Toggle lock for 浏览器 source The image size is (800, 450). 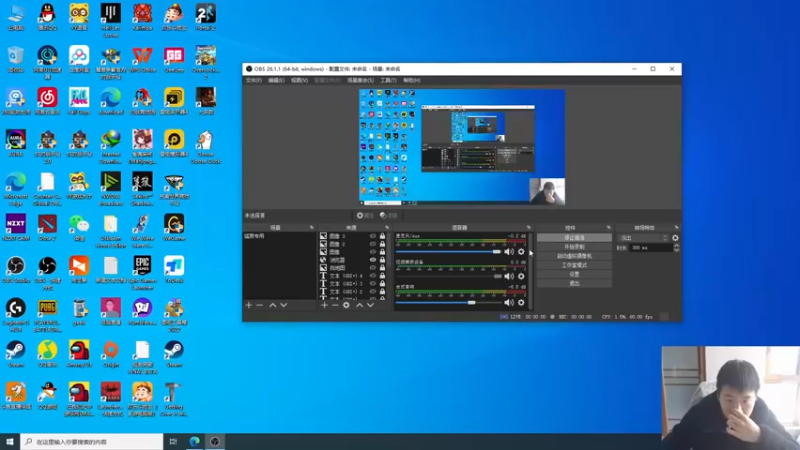(382, 260)
